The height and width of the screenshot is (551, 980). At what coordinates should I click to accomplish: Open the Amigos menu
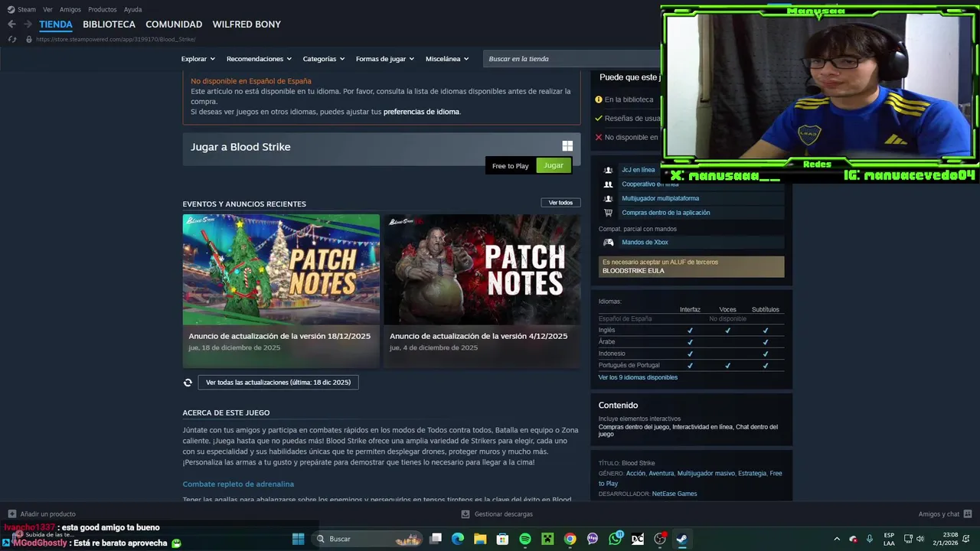[70, 9]
